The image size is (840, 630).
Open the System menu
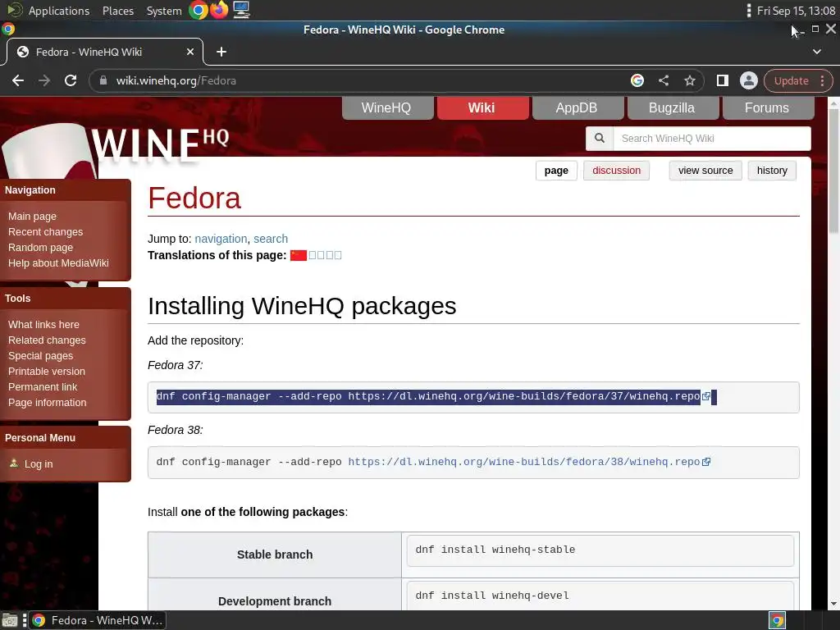(x=164, y=11)
